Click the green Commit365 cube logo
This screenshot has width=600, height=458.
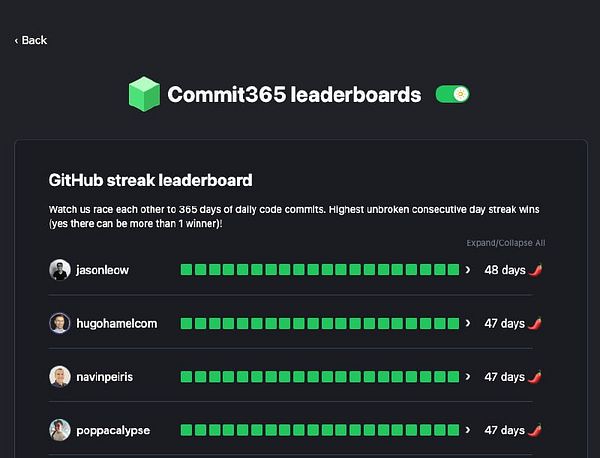(x=144, y=94)
